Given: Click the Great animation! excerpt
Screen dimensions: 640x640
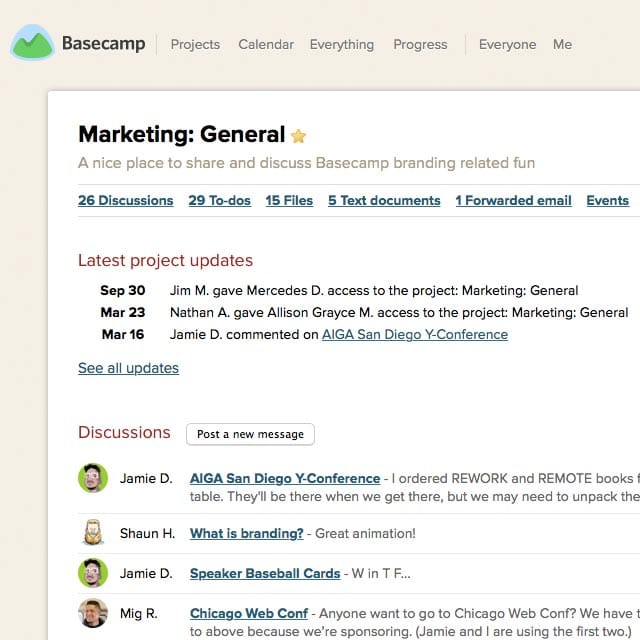Looking at the screenshot, I should click(x=365, y=533).
